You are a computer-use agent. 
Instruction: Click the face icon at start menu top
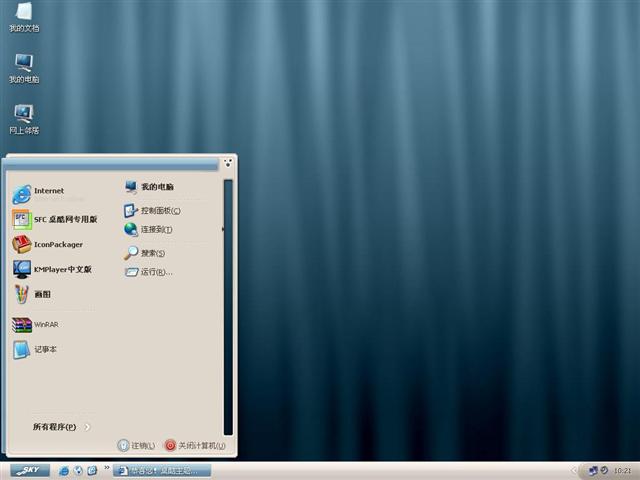(228, 163)
